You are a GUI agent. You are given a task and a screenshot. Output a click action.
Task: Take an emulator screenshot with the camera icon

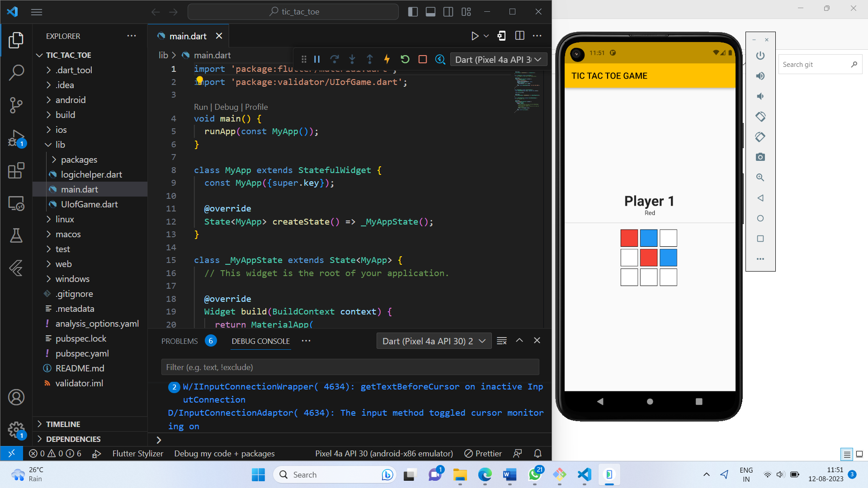pos(760,157)
